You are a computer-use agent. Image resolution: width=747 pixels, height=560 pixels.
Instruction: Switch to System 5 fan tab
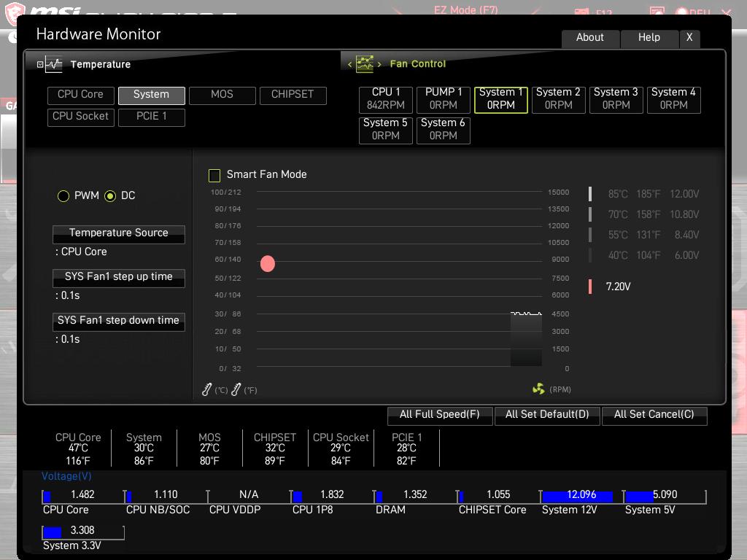pyautogui.click(x=386, y=130)
